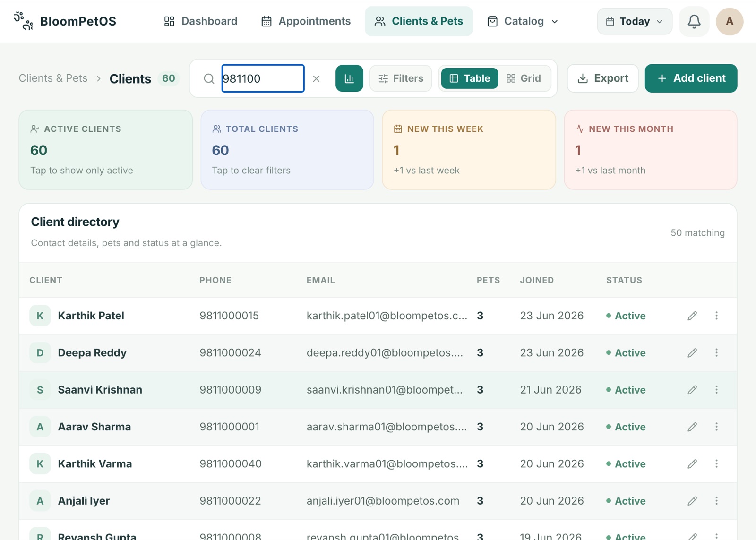
Task: Open Karthik Patel's client name
Action: pyautogui.click(x=91, y=316)
